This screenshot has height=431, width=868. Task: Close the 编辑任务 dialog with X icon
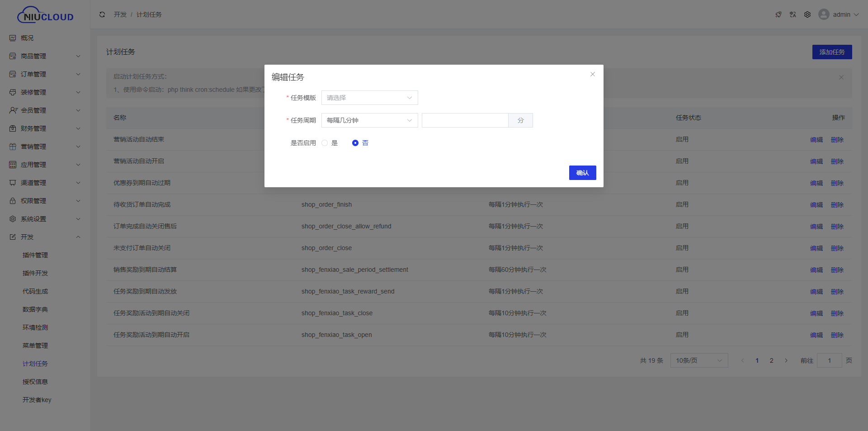[x=592, y=74]
